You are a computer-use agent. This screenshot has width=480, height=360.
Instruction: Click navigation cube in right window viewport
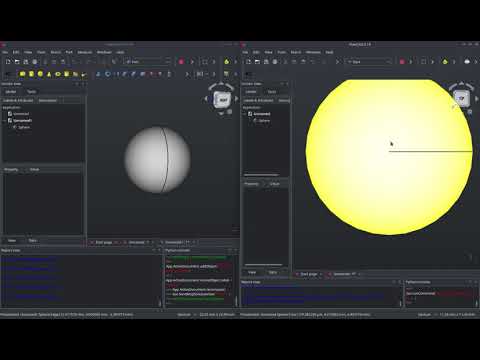click(x=462, y=98)
